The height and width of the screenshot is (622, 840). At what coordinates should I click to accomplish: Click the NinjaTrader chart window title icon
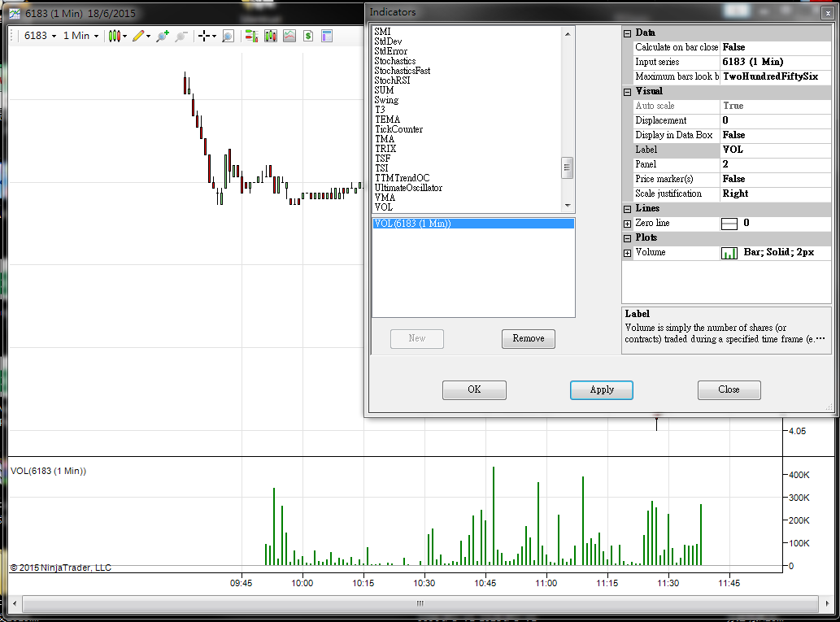click(15, 13)
